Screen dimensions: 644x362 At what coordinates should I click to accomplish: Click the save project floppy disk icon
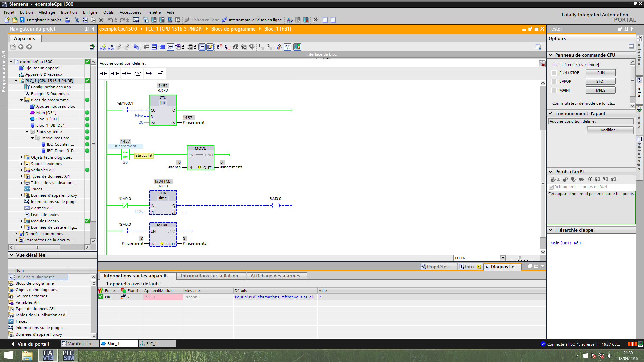[x=22, y=20]
